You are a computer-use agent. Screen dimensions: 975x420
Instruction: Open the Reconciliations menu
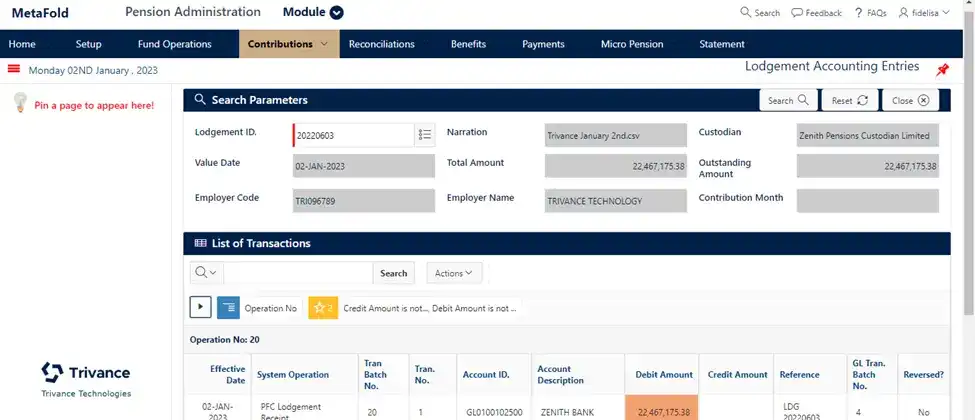click(382, 44)
